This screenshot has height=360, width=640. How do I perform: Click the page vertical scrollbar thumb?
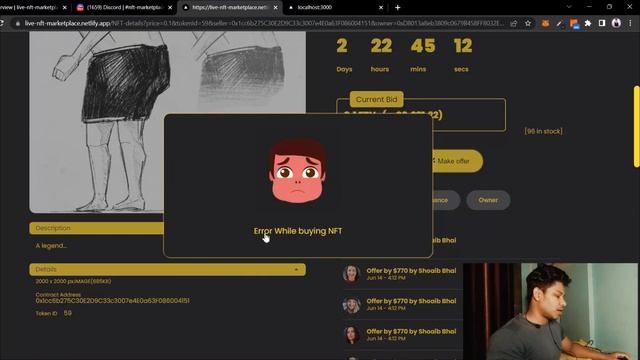pos(636,127)
